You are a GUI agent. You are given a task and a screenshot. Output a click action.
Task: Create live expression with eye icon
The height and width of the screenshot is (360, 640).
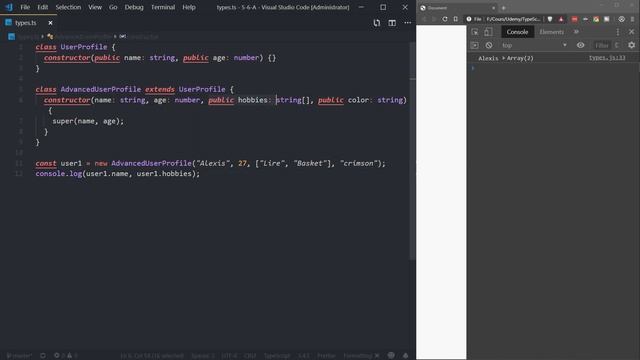[x=580, y=45]
